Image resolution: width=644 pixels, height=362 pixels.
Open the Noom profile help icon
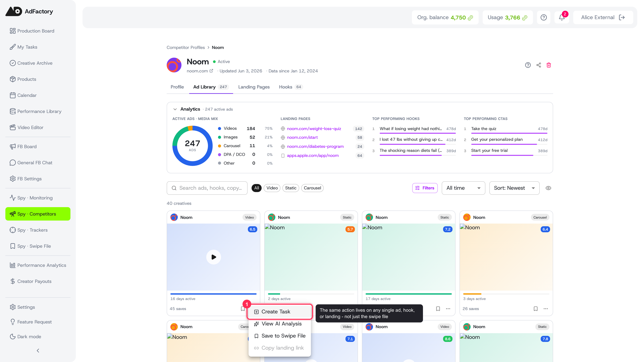pos(528,65)
